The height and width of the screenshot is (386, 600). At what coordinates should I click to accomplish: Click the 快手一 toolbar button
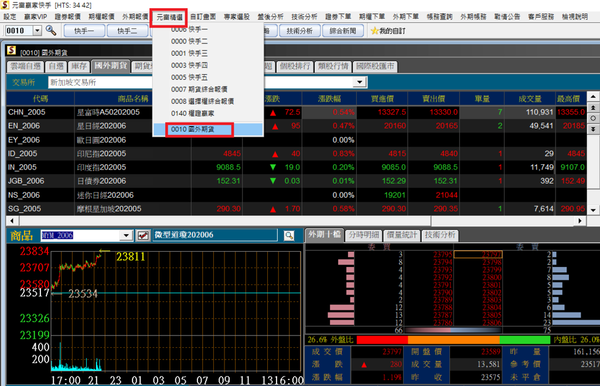pyautogui.click(x=84, y=31)
